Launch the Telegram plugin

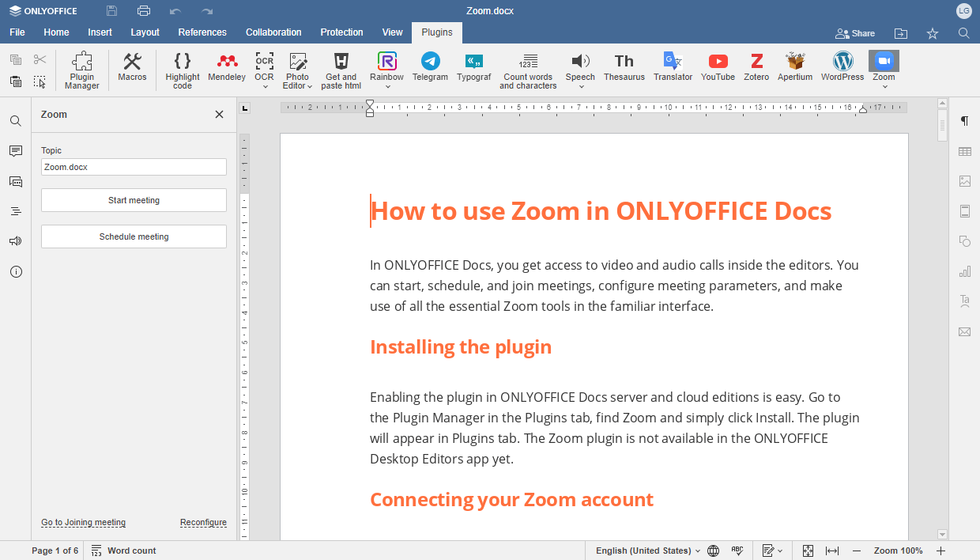[x=430, y=66]
